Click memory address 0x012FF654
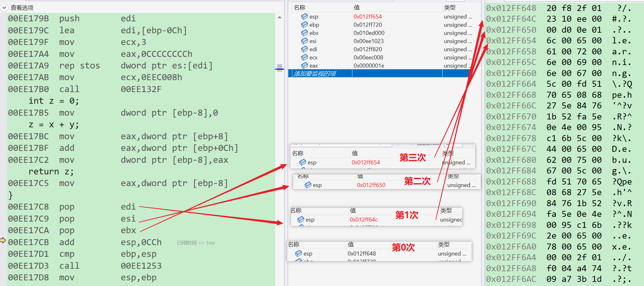 pyautogui.click(x=511, y=41)
